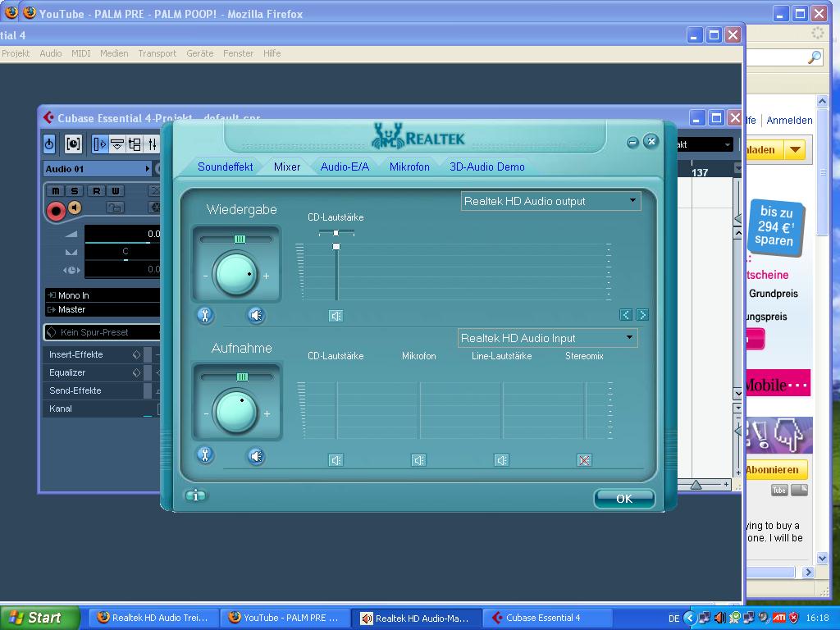840x630 pixels.
Task: Toggle Mute (M) on Audio 01 track
Action: click(x=56, y=190)
